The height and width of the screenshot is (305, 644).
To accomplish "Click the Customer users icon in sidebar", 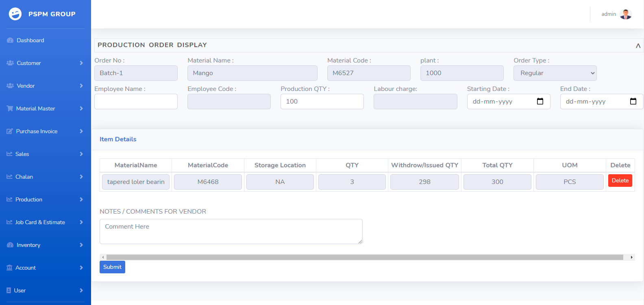I will [10, 63].
